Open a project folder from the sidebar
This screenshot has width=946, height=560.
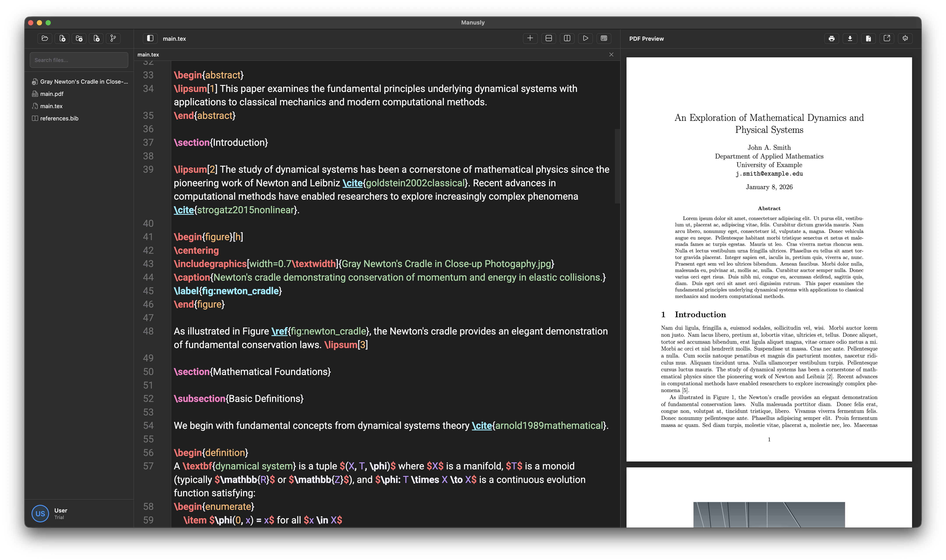point(44,38)
